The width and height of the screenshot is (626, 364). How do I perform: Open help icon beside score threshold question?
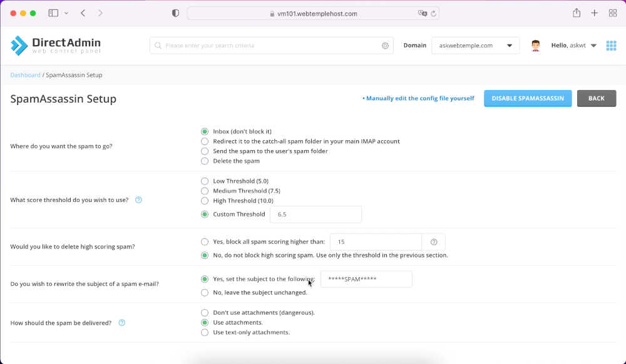pos(138,200)
